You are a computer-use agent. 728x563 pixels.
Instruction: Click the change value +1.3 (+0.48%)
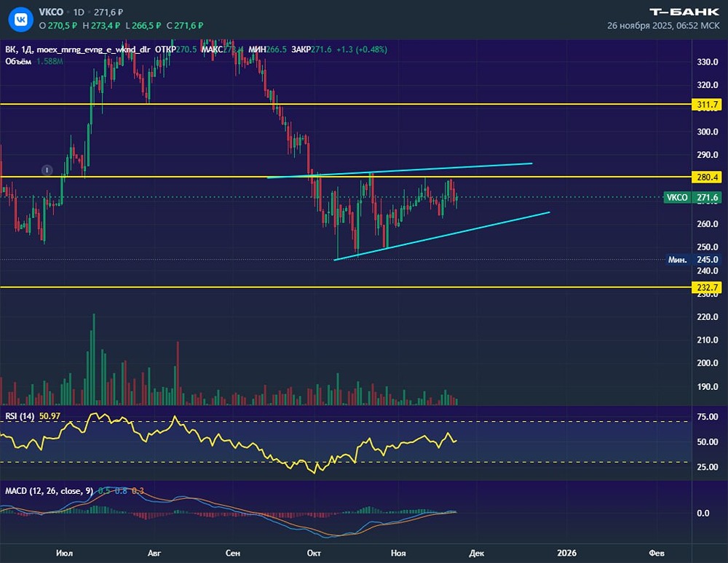click(x=362, y=49)
